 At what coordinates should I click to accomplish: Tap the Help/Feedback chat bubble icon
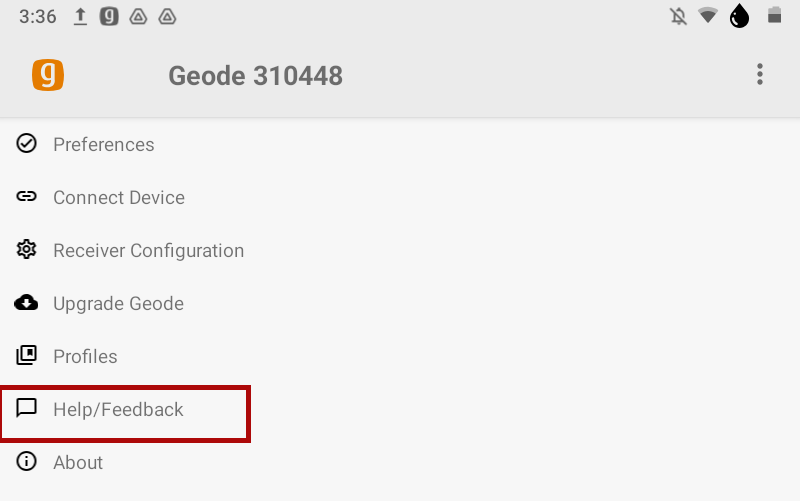(x=27, y=409)
